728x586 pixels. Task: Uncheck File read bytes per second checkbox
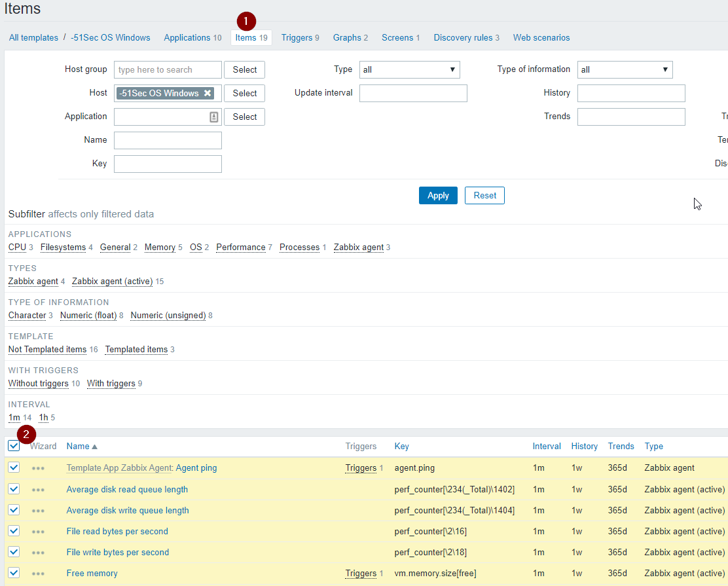point(14,530)
